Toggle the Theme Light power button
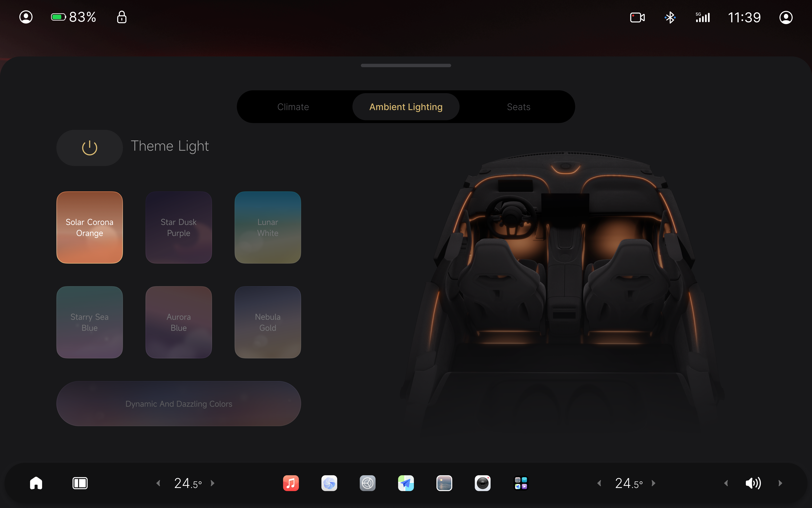The width and height of the screenshot is (812, 508). 90,148
